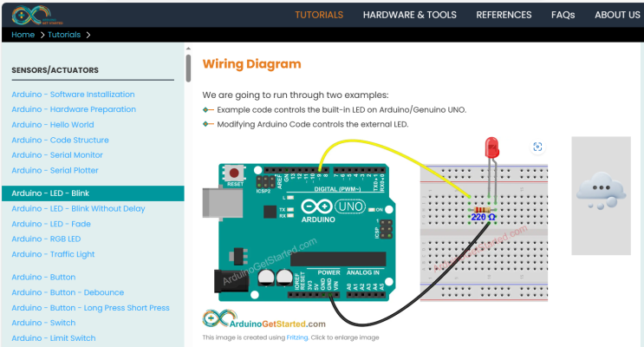
Task: Click the text 'Modifying Arduino Code controls the external LED'
Action: coord(313,124)
